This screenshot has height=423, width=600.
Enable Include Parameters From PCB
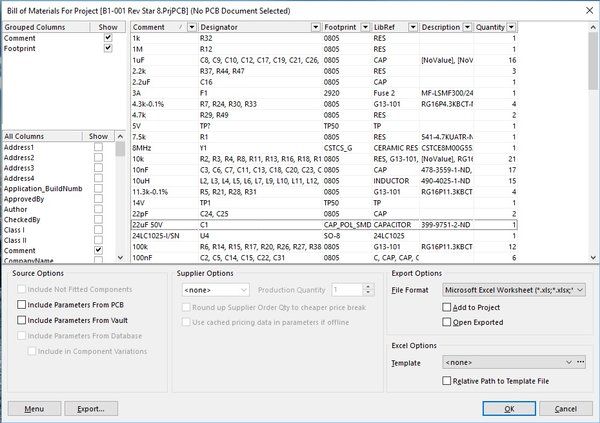click(21, 305)
